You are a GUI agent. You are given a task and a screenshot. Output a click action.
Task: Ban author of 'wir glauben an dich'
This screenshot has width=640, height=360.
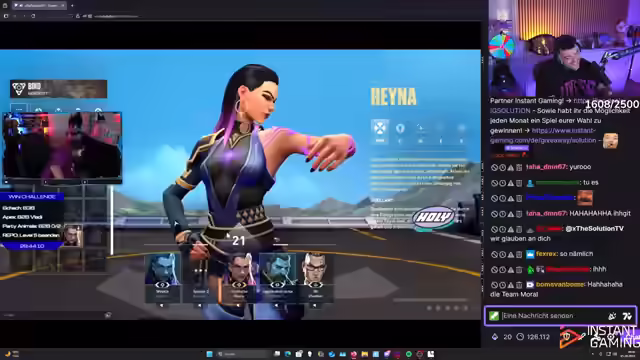(494, 229)
